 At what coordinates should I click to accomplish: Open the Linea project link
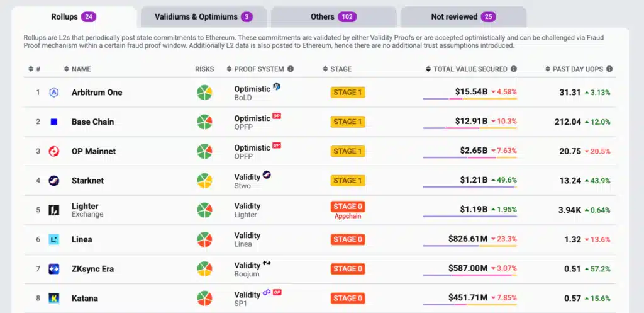click(x=82, y=239)
